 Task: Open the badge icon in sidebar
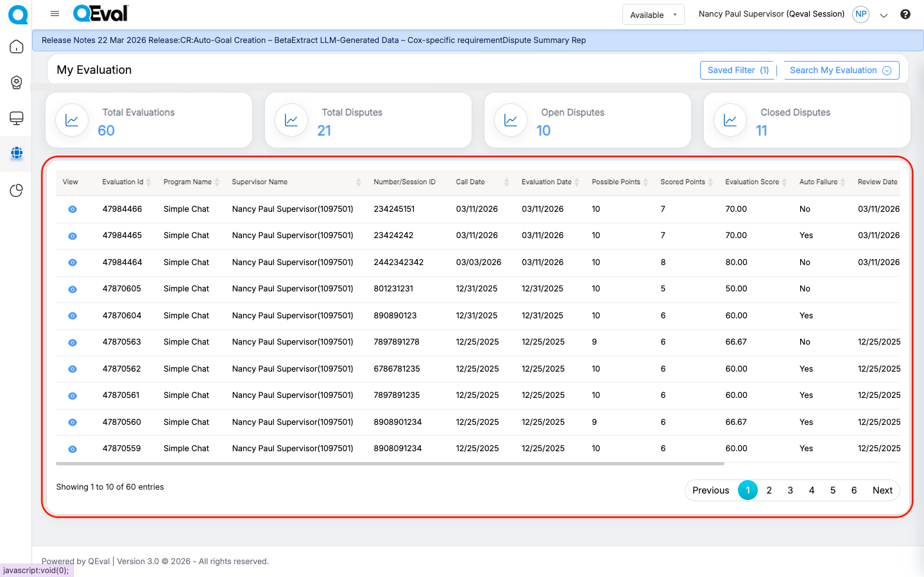point(17,83)
